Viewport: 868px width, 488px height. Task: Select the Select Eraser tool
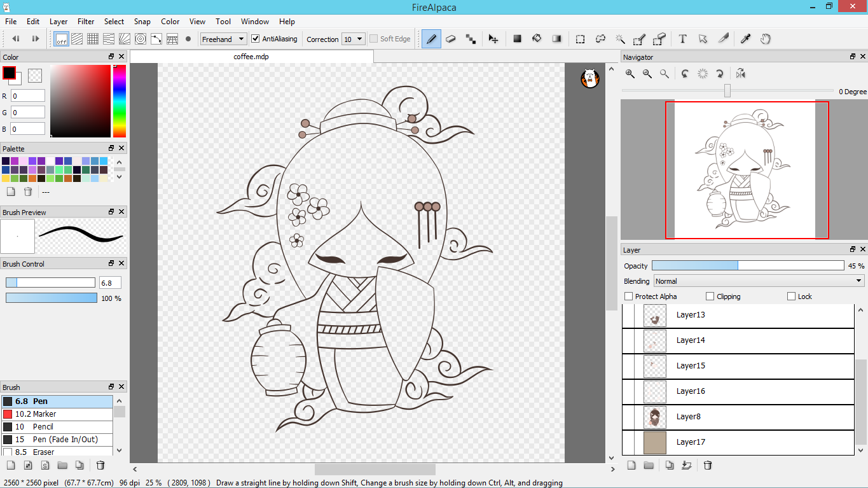tap(659, 39)
